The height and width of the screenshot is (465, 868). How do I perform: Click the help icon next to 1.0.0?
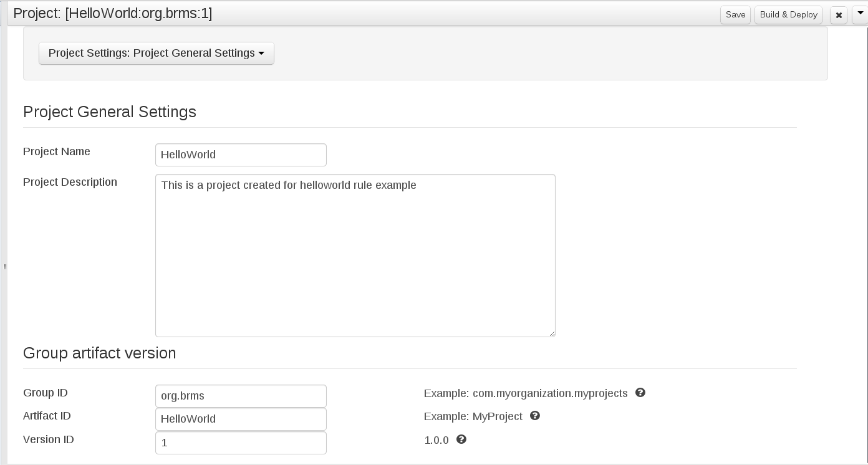tap(461, 439)
